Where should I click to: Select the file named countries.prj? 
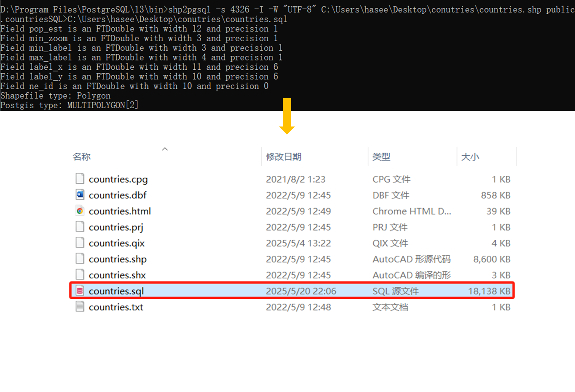116,227
